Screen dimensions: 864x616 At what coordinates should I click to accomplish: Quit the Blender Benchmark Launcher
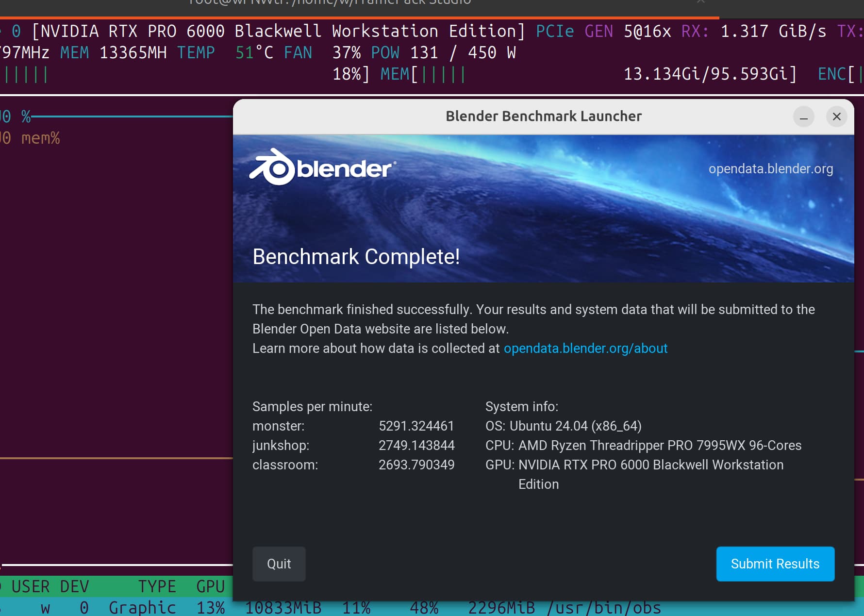[x=279, y=564]
